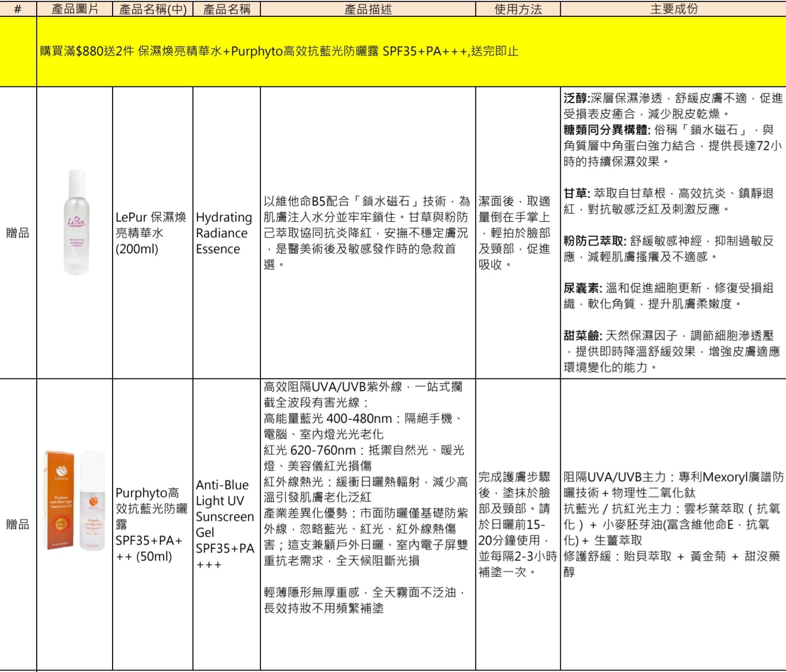Click the '尿囊素:' ingredient paragraph
Image resolution: width=786 pixels, height=672 pixels.
click(x=668, y=296)
